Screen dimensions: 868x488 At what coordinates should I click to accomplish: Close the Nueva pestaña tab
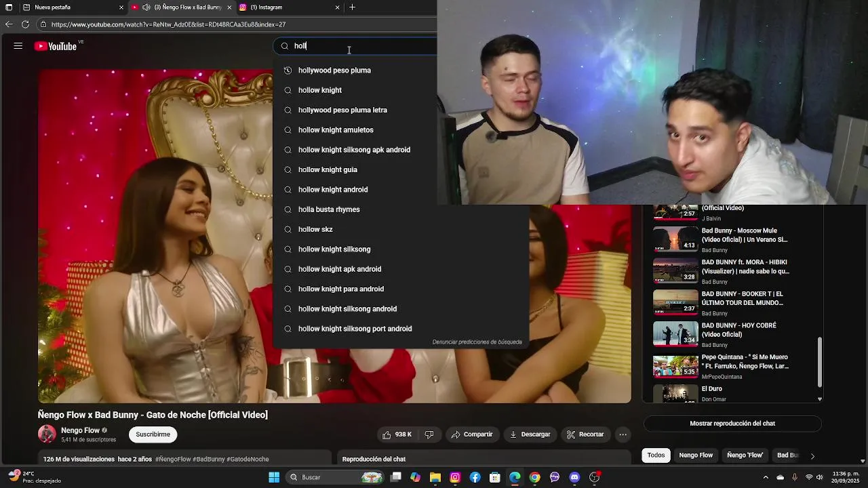121,7
